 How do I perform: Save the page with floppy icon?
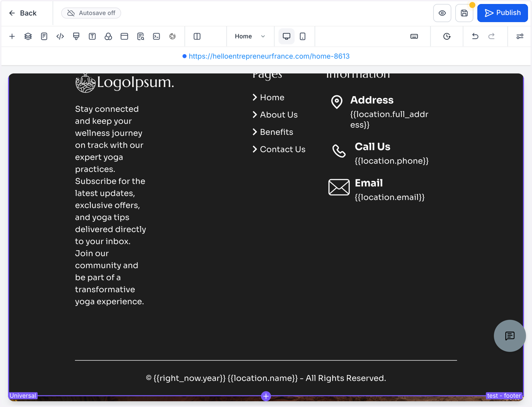click(x=464, y=13)
